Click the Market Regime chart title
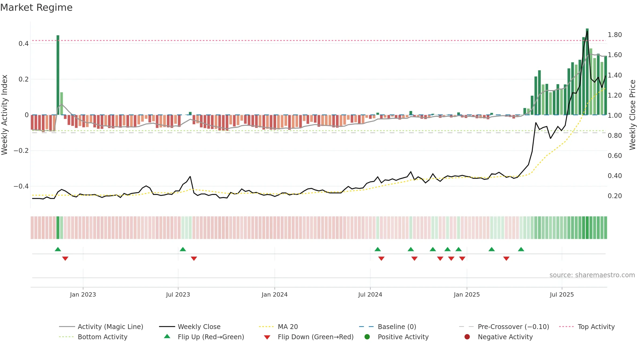Image resolution: width=644 pixels, height=362 pixels. [x=36, y=8]
